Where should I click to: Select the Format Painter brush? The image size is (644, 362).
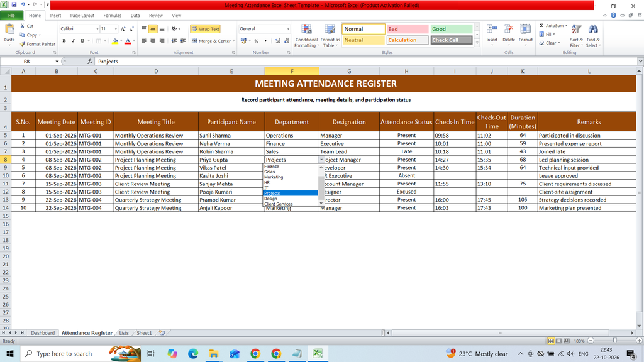[23, 44]
